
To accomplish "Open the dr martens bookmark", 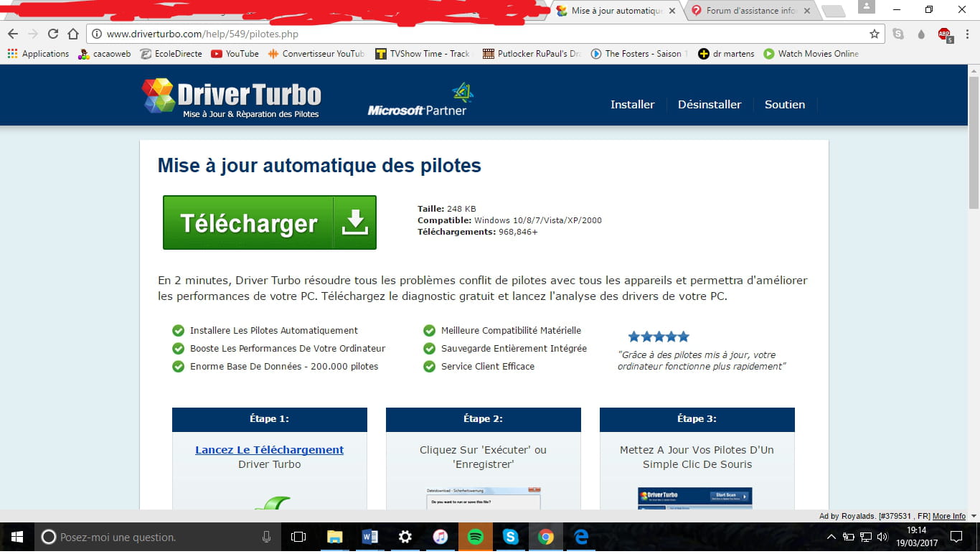I will tap(726, 54).
